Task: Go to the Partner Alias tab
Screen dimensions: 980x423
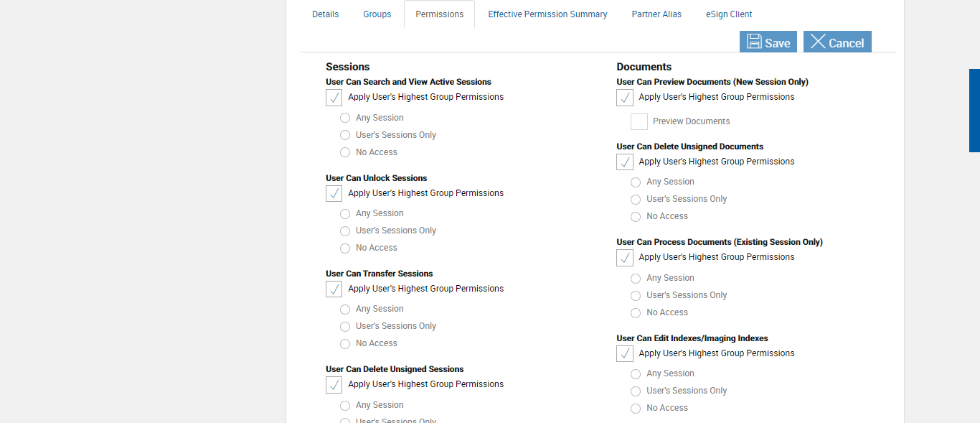Action: 656,14
